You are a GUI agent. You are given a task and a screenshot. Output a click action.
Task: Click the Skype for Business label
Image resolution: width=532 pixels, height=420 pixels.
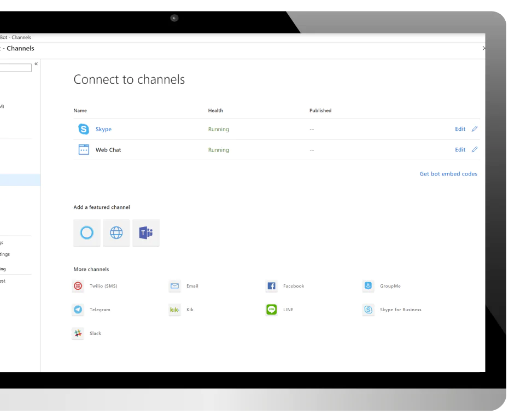401,310
